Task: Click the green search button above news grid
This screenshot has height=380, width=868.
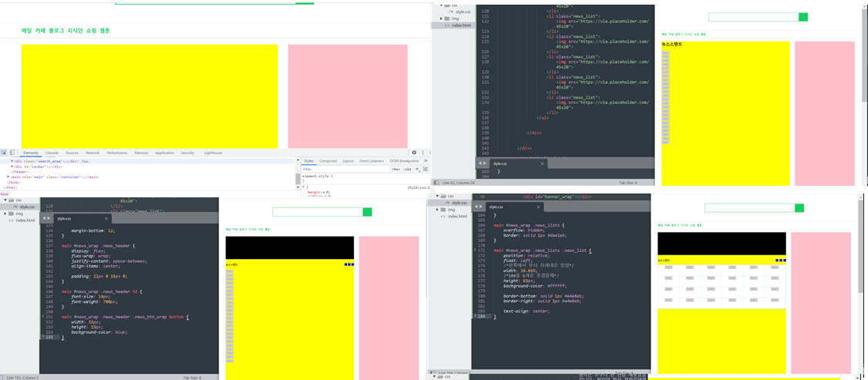Action: click(799, 208)
